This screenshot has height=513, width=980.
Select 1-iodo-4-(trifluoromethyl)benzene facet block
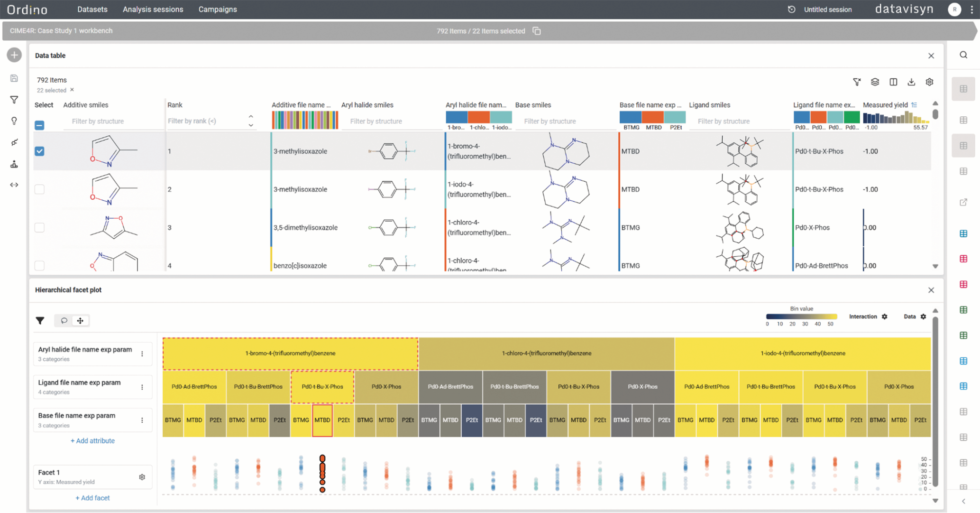803,354
